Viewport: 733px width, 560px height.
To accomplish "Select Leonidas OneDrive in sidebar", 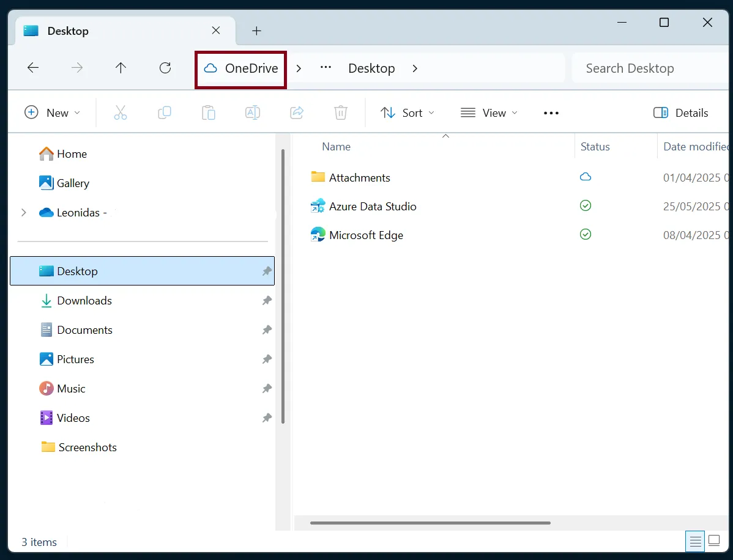I will [73, 213].
